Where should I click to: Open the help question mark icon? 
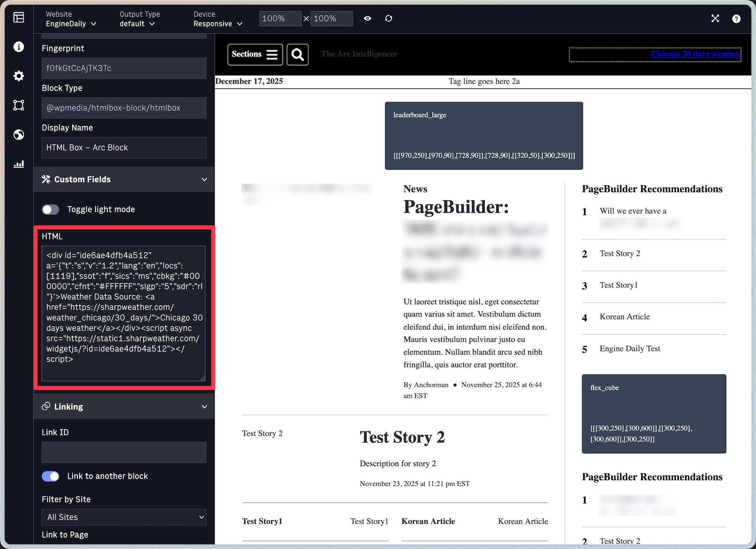[736, 19]
